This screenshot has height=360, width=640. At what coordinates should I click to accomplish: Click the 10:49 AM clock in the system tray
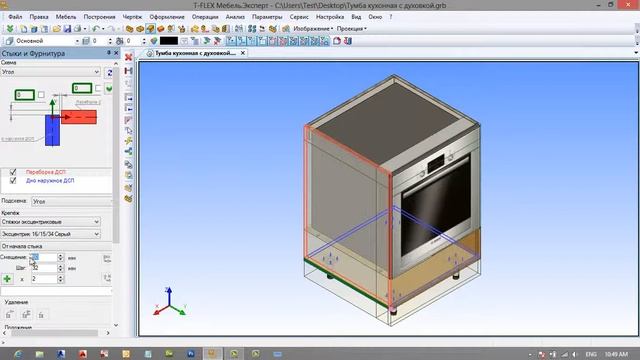[616, 354]
